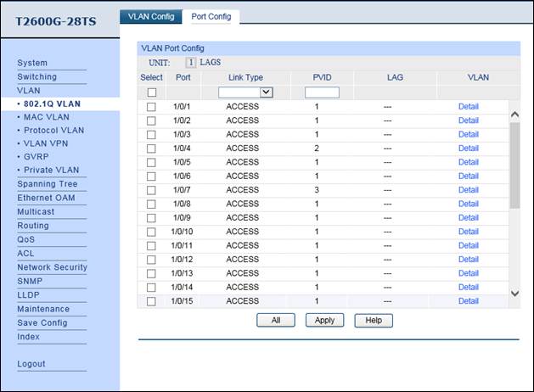The width and height of the screenshot is (534, 392).
Task: Open MAC VLAN in sidebar
Action: [x=46, y=117]
